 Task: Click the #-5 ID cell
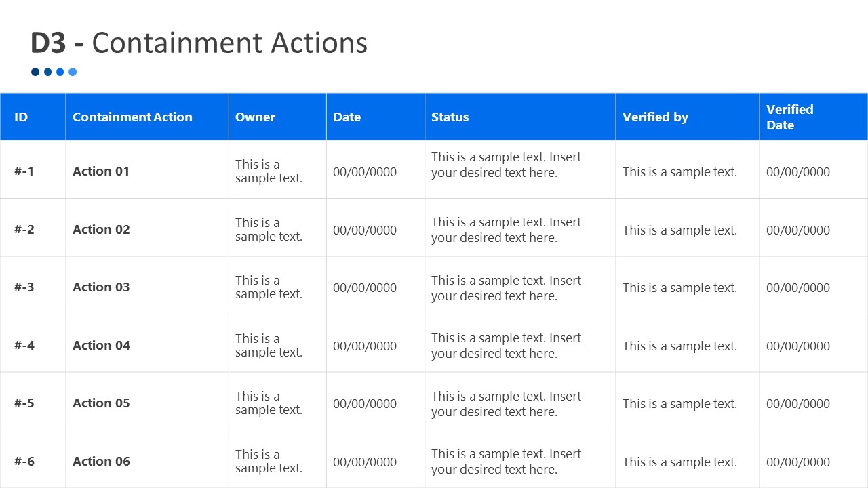point(22,403)
